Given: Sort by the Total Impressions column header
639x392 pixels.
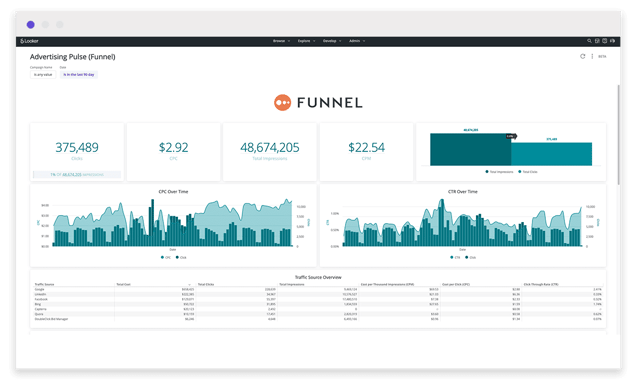Looking at the screenshot, I should (292, 284).
